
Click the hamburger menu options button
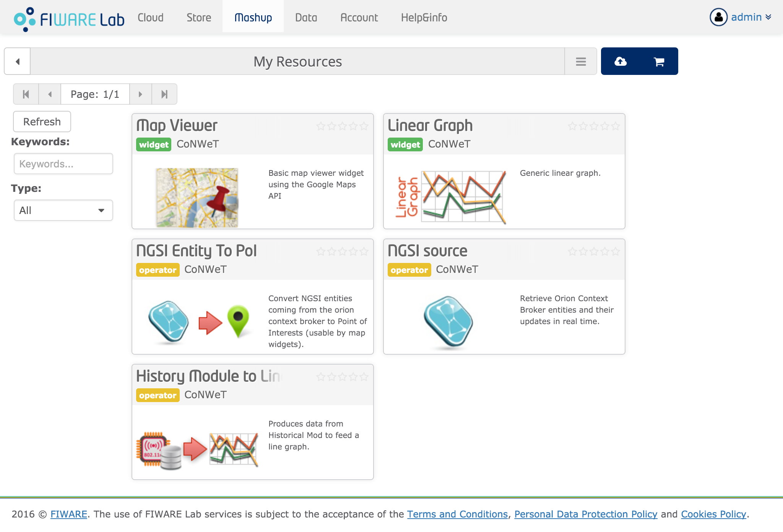(581, 61)
